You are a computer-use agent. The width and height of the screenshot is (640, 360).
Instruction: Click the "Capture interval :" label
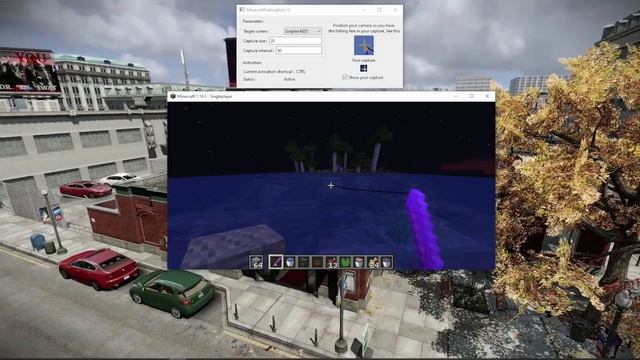coord(259,51)
